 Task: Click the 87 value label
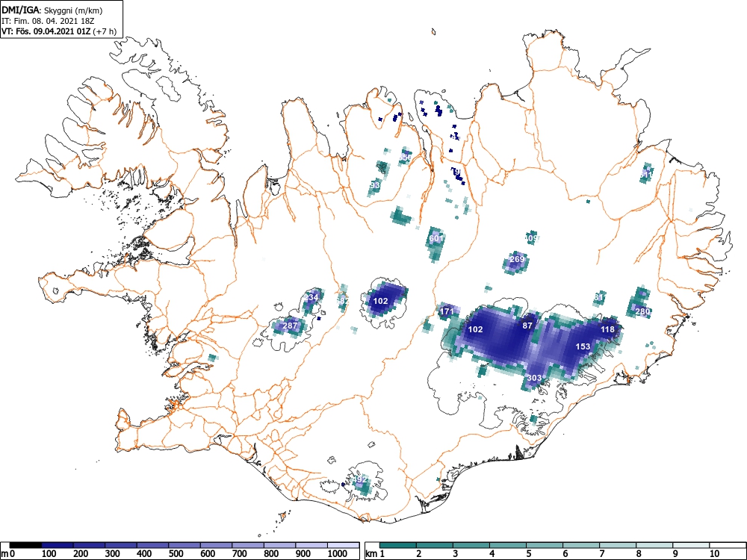527,326
